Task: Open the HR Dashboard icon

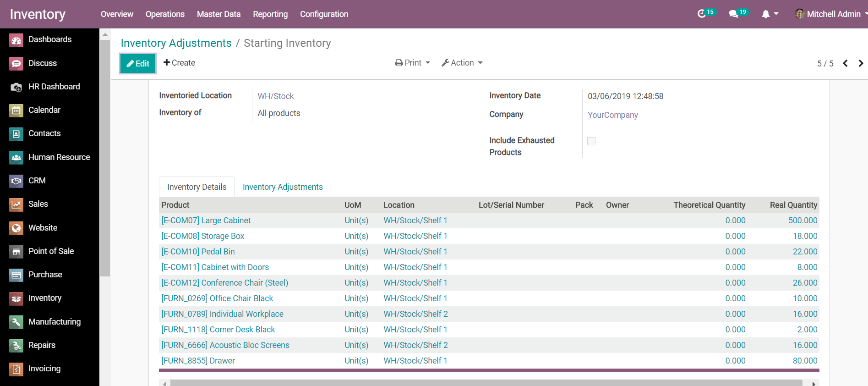Action: 16,87
